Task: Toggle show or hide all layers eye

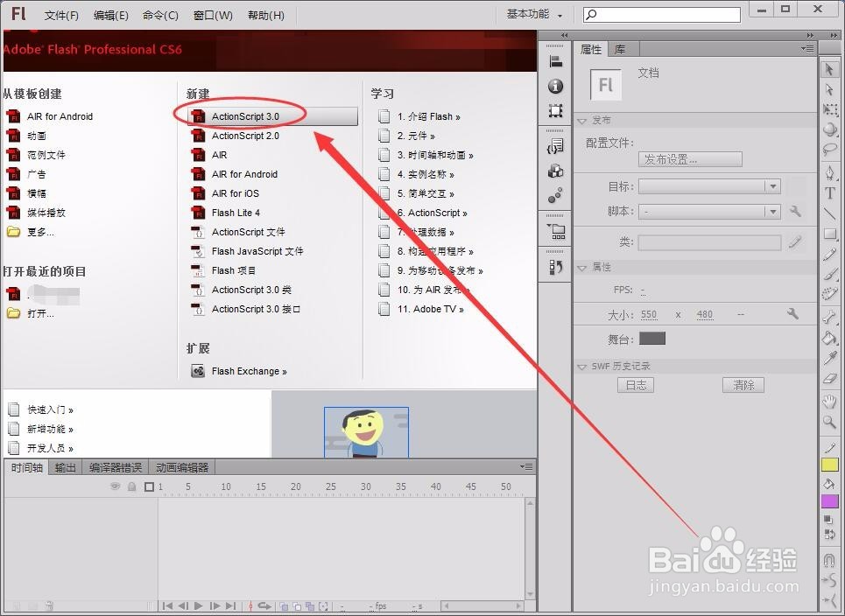Action: (116, 486)
